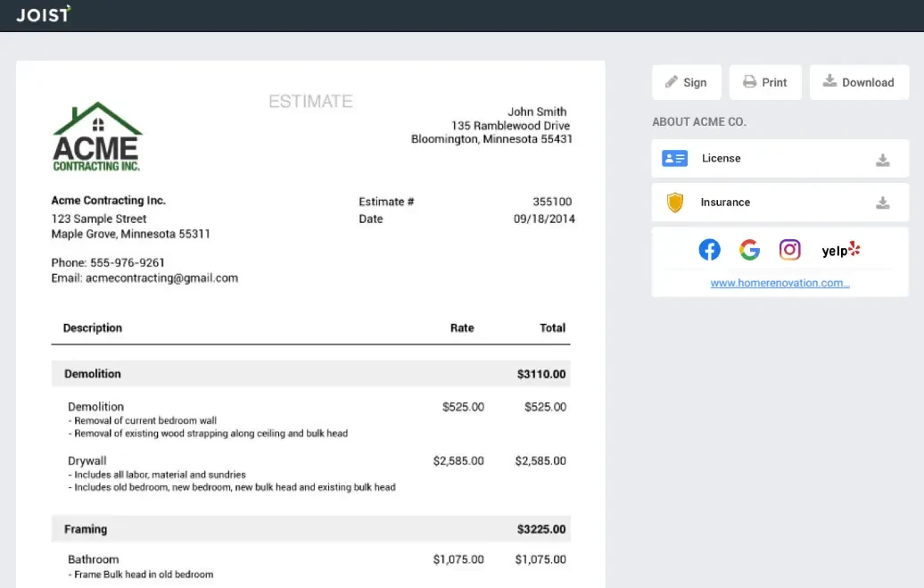
Task: Open the Sign button
Action: coord(687,82)
